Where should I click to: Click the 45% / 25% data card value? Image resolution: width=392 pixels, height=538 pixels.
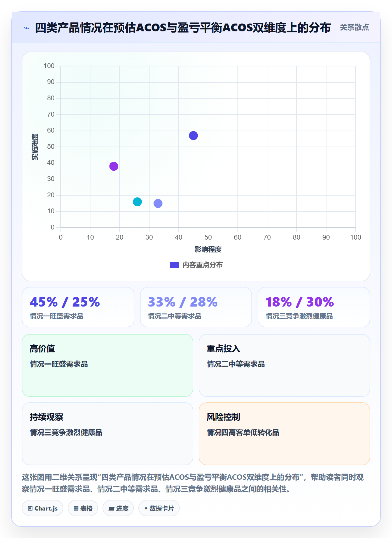click(65, 302)
